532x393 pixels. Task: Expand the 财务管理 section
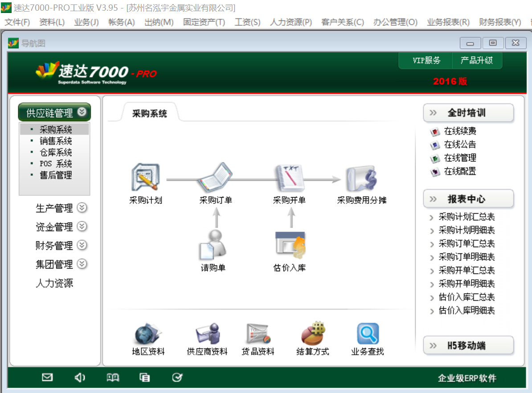(82, 245)
